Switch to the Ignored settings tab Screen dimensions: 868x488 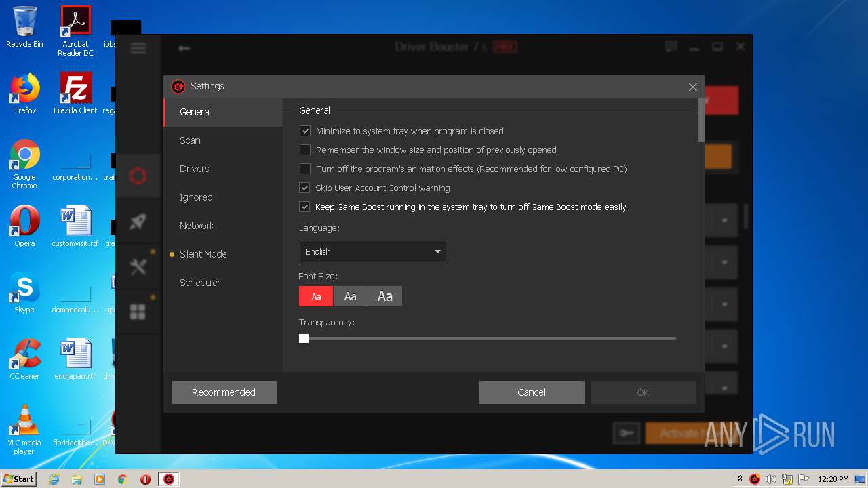(x=223, y=197)
